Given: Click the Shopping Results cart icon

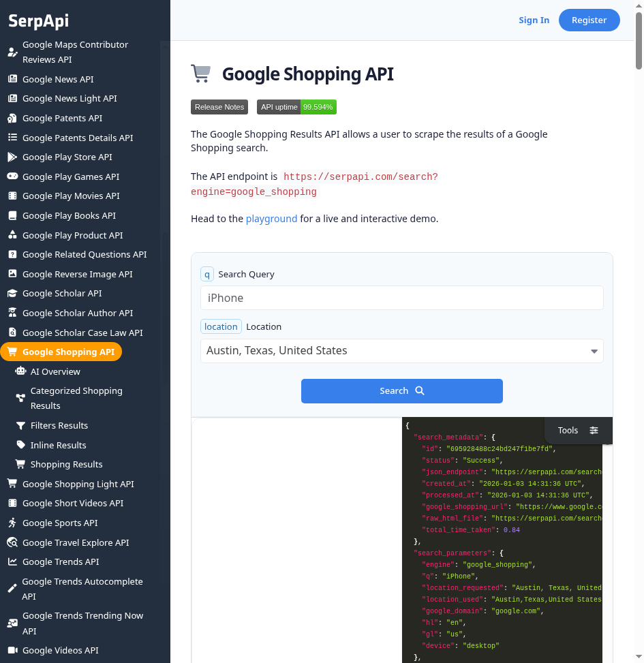Looking at the screenshot, I should 20,464.
